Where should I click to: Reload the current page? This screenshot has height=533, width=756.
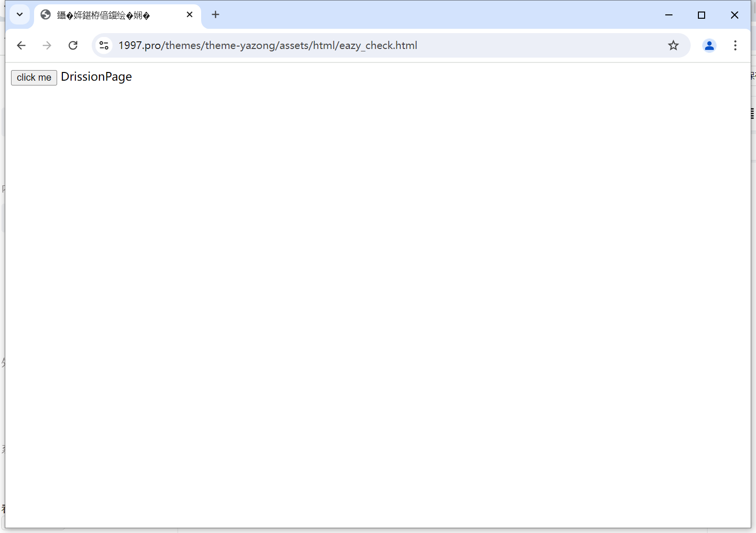coord(73,46)
